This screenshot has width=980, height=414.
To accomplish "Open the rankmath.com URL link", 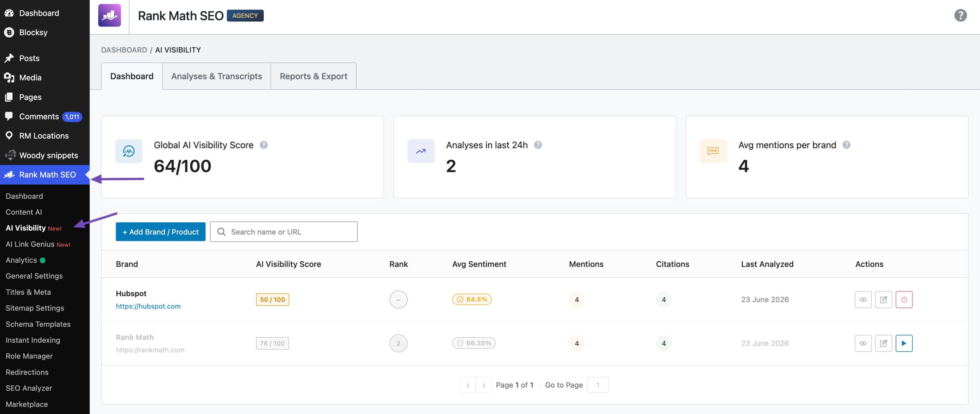I will 150,350.
